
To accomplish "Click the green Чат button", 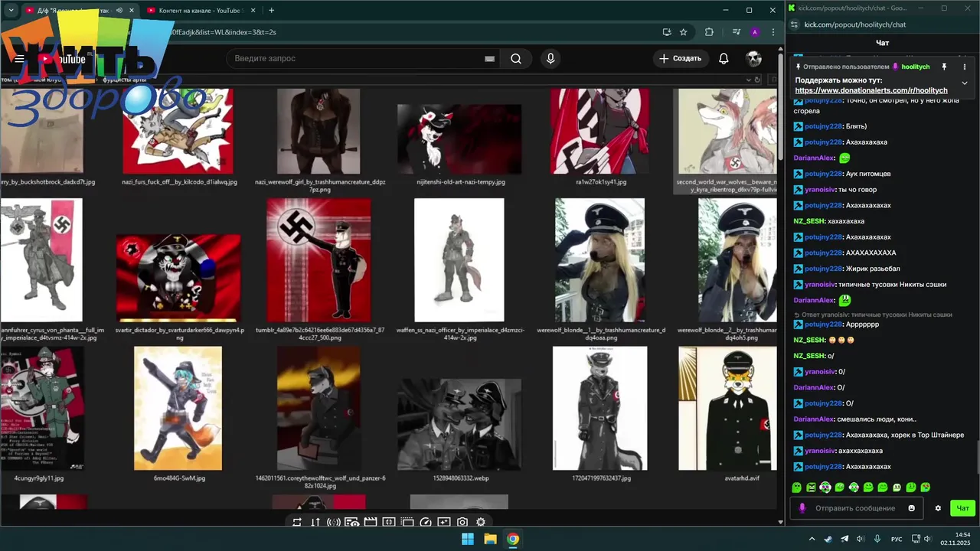I will (962, 508).
